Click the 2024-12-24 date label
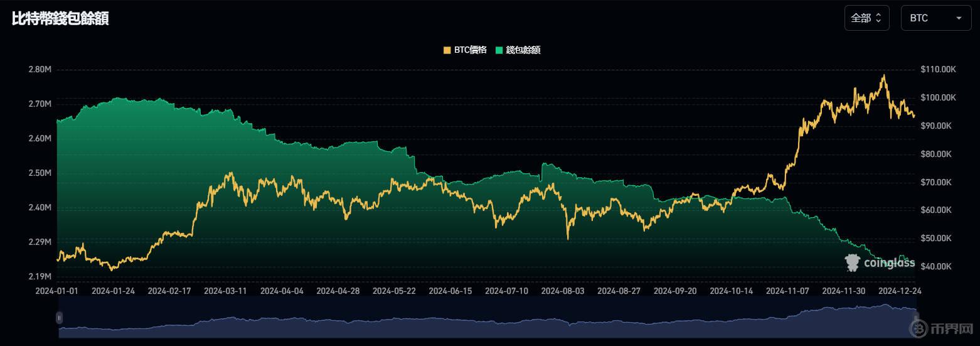Viewport: 980px width, 346px height. point(899,291)
